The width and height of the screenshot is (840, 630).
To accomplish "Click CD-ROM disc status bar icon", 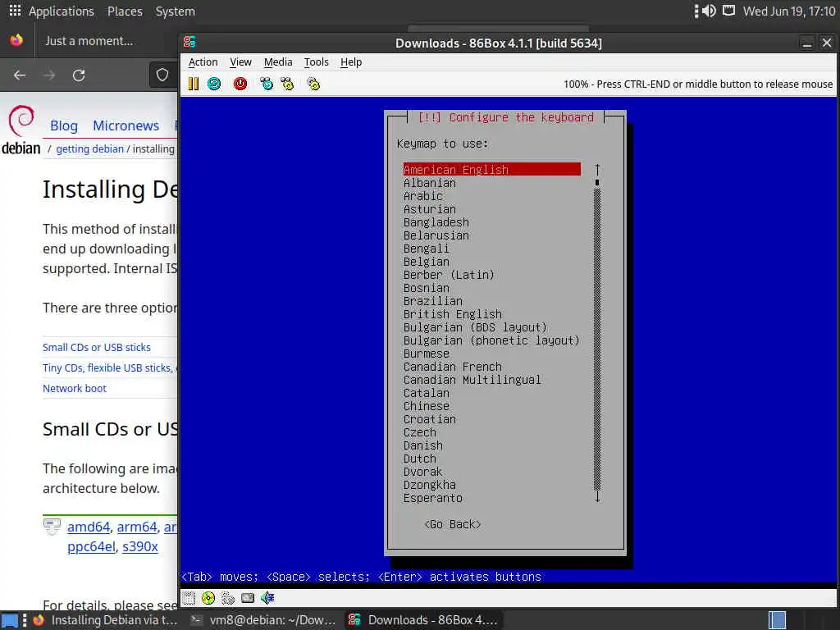I will (x=208, y=598).
